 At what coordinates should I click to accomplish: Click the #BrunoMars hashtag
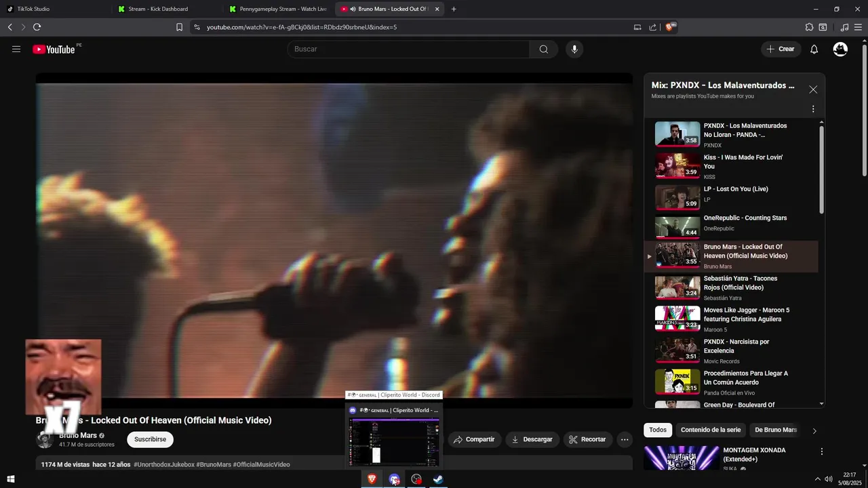coord(214,465)
